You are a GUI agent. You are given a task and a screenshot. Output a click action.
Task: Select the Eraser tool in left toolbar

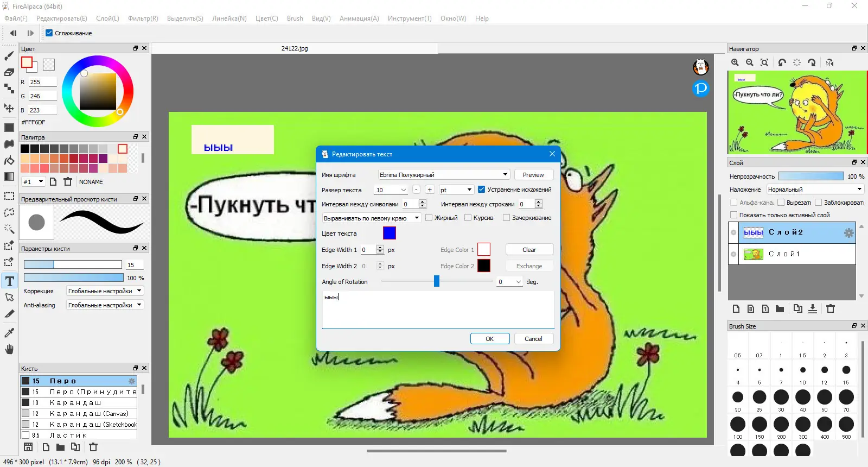[9, 72]
